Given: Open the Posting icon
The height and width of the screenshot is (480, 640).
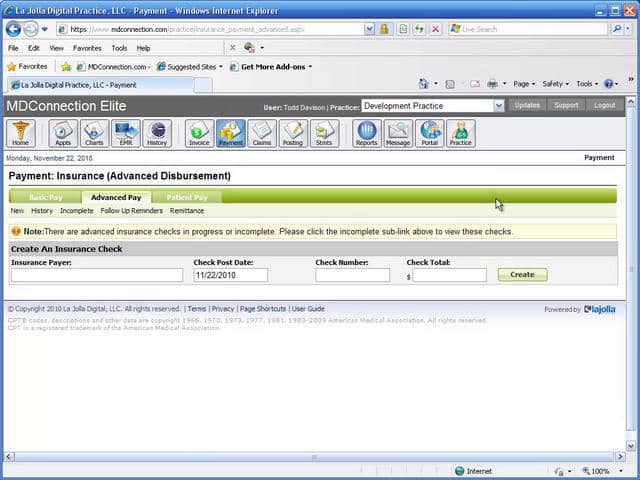Looking at the screenshot, I should coord(293,133).
